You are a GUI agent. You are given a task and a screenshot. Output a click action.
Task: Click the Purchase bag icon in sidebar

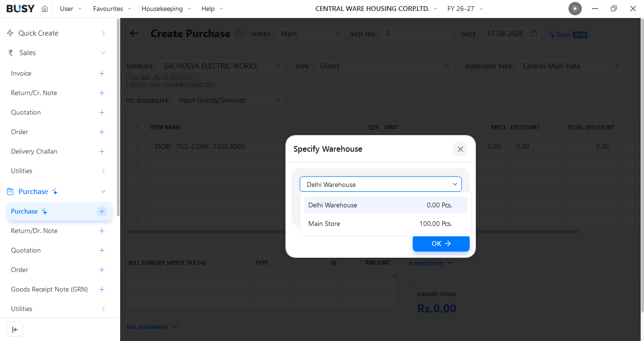click(x=10, y=192)
